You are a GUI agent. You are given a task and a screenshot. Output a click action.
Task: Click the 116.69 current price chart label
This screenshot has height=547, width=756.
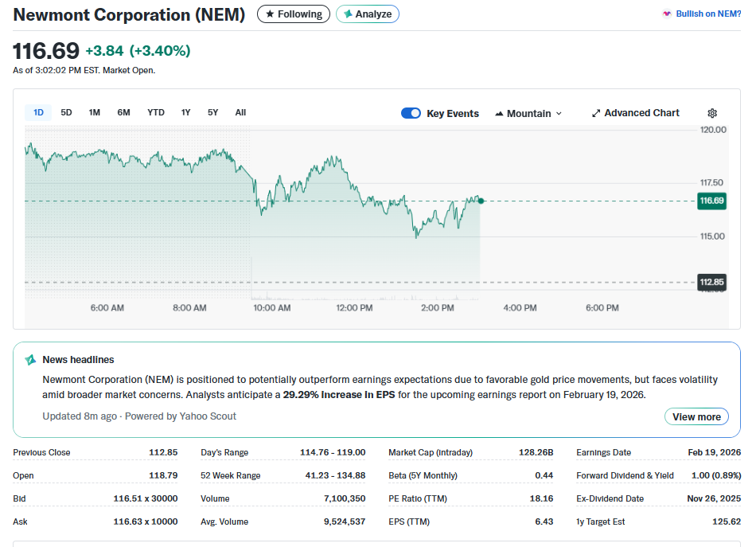711,201
